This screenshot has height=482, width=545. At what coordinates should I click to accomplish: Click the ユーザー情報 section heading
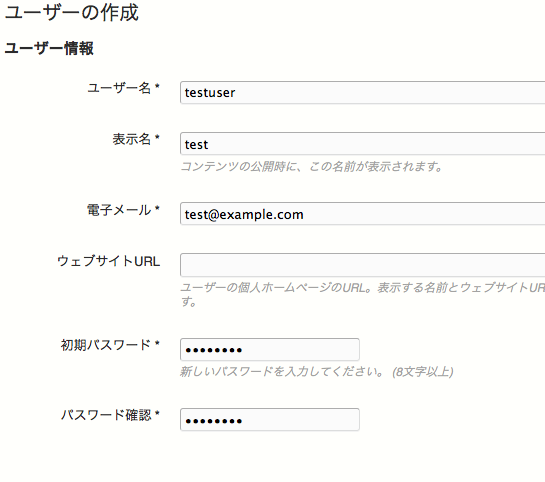click(49, 48)
